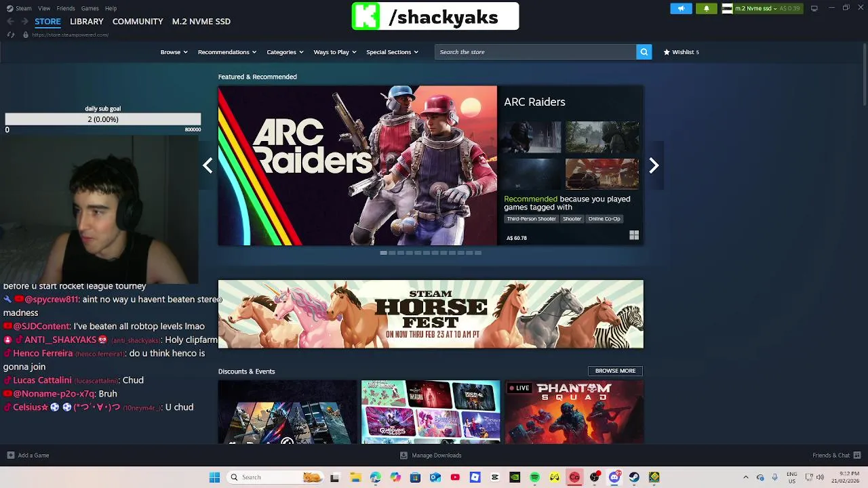Click the Windows platform icon on ARC Raiders
The image size is (868, 488).
(x=634, y=235)
